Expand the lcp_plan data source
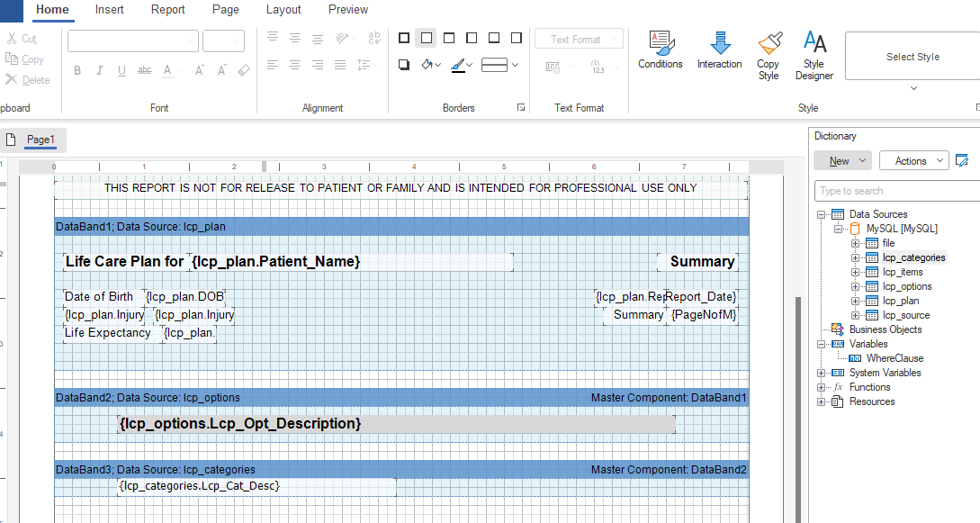980x523 pixels. coord(855,301)
